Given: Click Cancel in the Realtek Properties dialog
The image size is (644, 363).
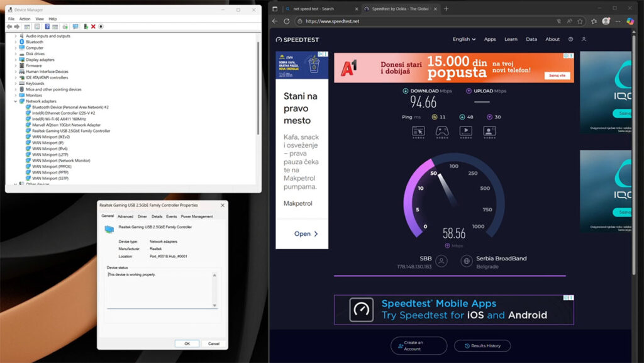Looking at the screenshot, I should 214,343.
